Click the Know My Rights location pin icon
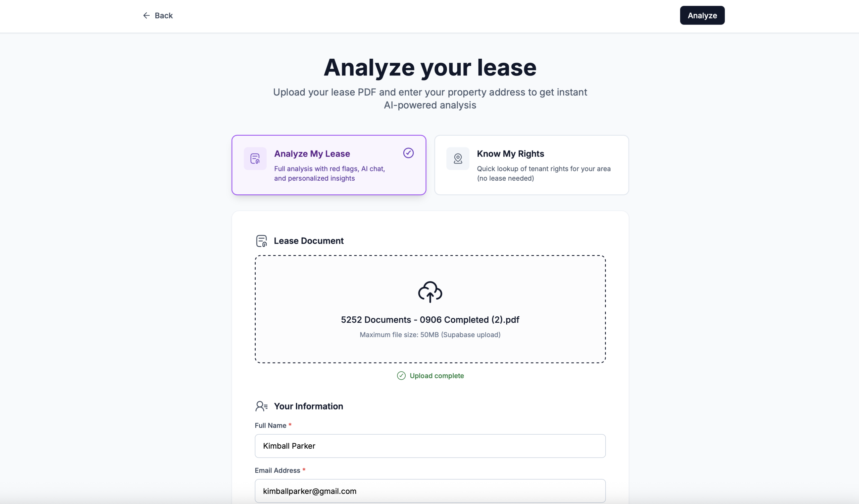 click(x=458, y=159)
